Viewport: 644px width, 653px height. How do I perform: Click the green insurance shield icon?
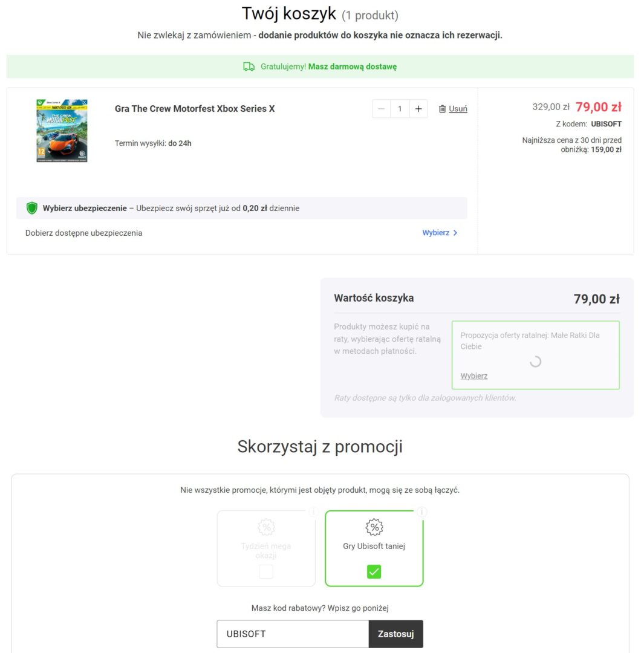pyautogui.click(x=32, y=208)
